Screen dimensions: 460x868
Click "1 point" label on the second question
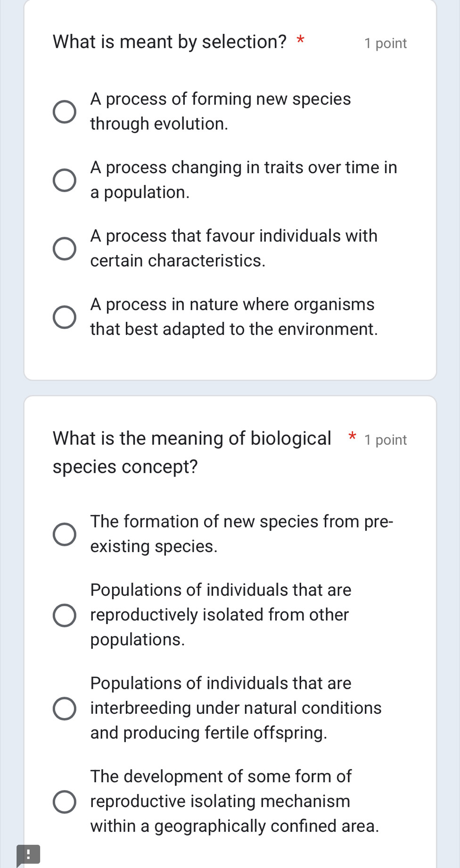click(x=386, y=440)
